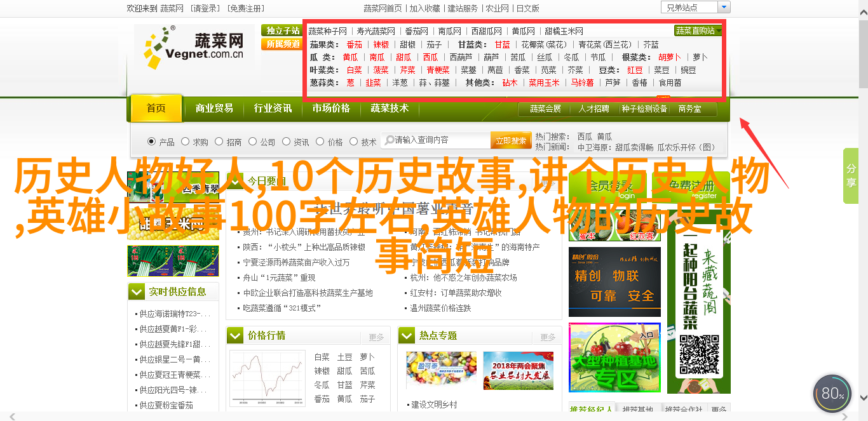Image resolution: width=868 pixels, height=421 pixels.
Task: Click the green chevron icon beside 实时供应信息
Action: [137, 291]
